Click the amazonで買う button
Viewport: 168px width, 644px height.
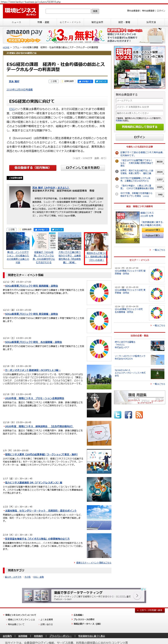pyautogui.click(x=153, y=230)
